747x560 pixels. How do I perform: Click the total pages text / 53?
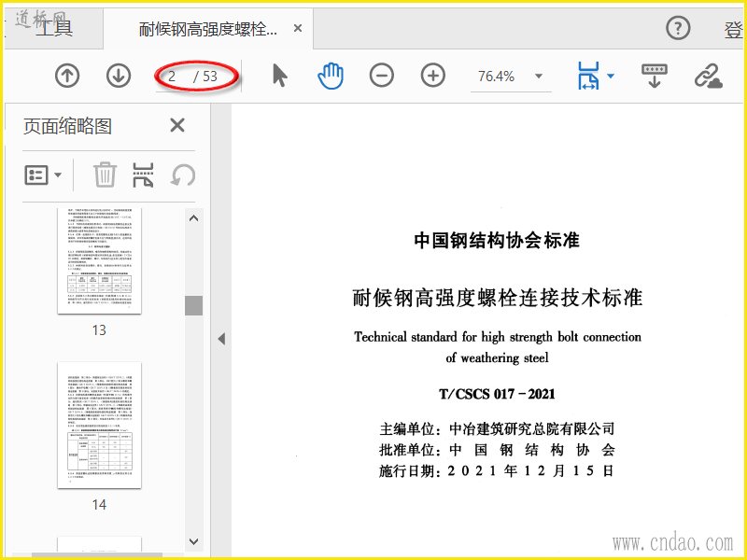click(205, 77)
